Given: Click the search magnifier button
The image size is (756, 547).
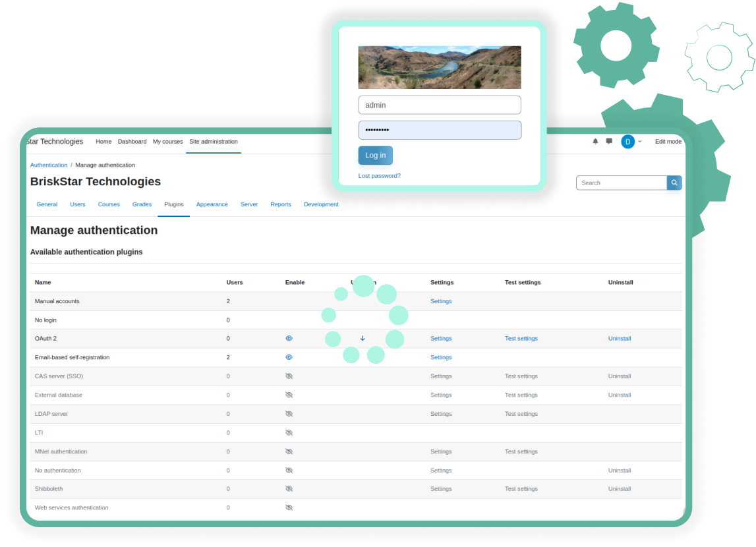Looking at the screenshot, I should pyautogui.click(x=674, y=183).
